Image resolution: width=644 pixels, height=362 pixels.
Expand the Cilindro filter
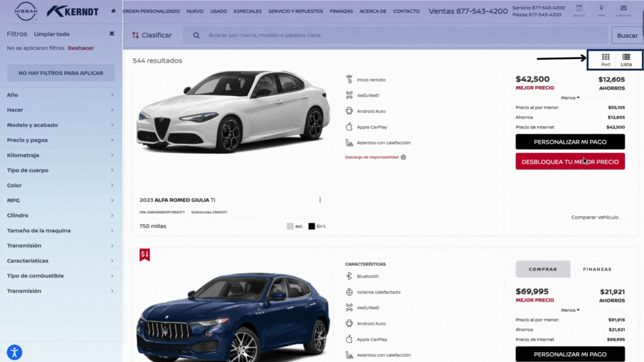coord(61,215)
